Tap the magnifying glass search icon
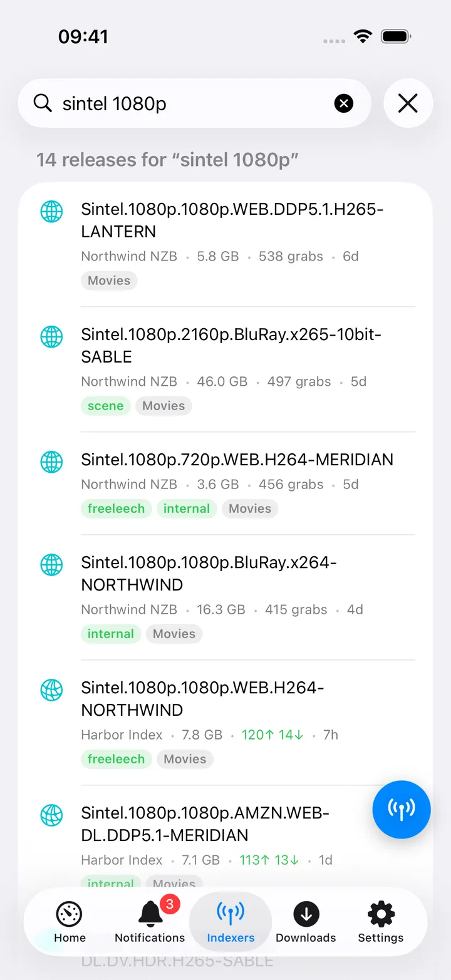Screen dimensions: 451x980 click(43, 103)
